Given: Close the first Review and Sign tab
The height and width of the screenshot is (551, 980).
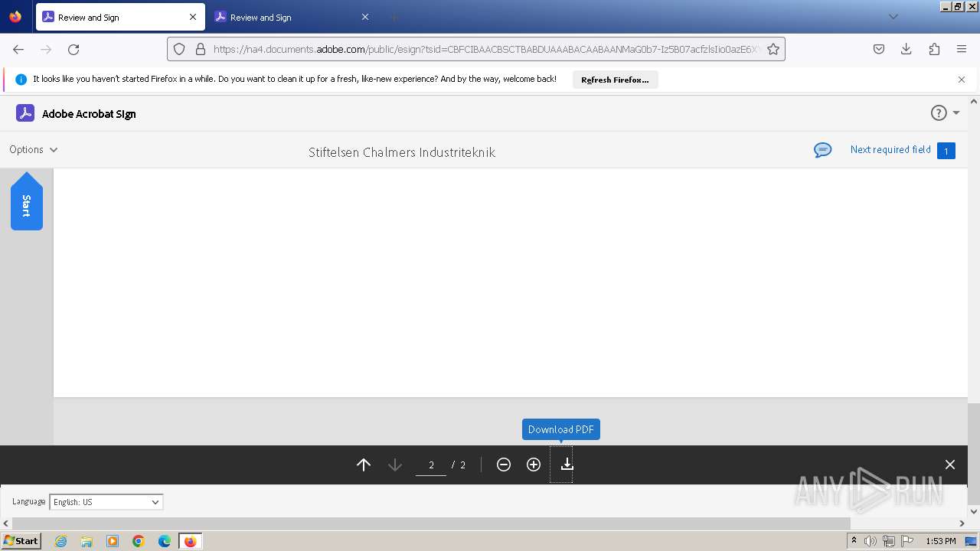Looking at the screenshot, I should (x=193, y=17).
